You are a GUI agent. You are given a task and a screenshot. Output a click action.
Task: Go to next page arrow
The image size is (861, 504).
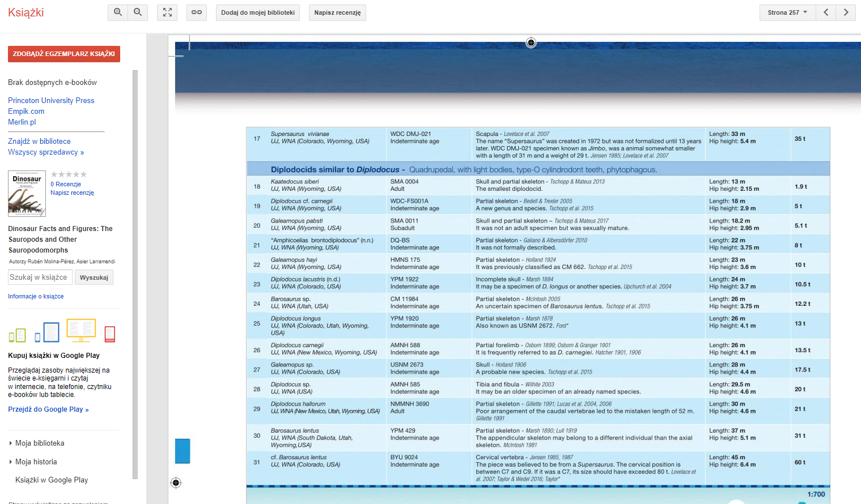(846, 12)
